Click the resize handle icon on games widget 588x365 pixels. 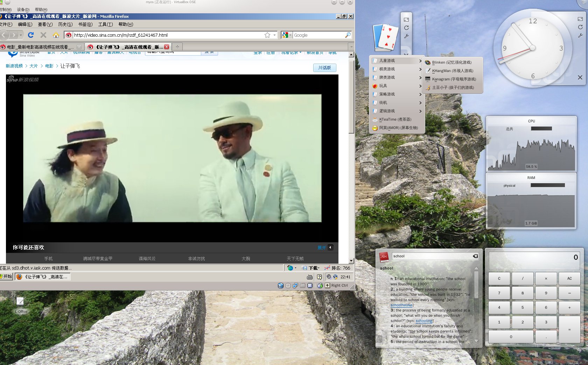coord(406,20)
